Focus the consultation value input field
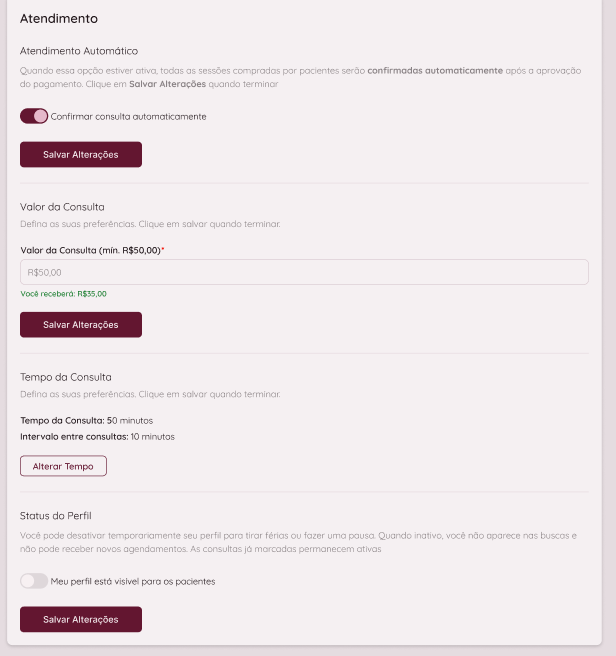Viewport: 616px width, 656px height. 304,272
